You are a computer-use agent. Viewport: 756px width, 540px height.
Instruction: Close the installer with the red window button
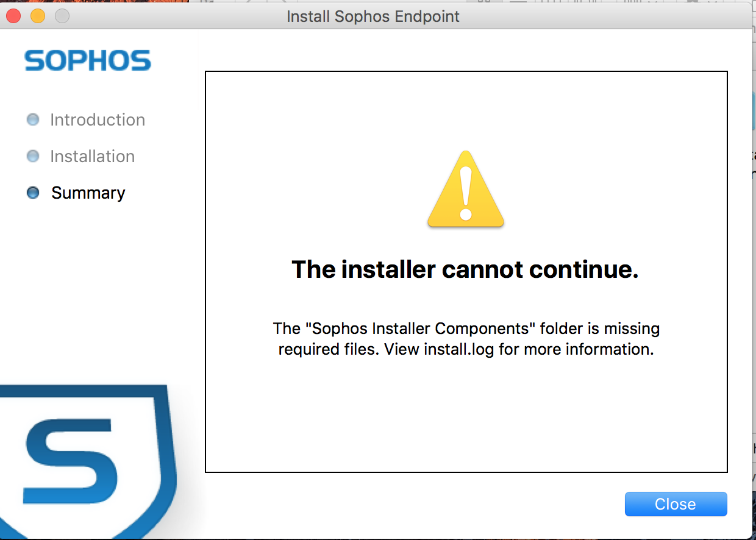pyautogui.click(x=13, y=16)
